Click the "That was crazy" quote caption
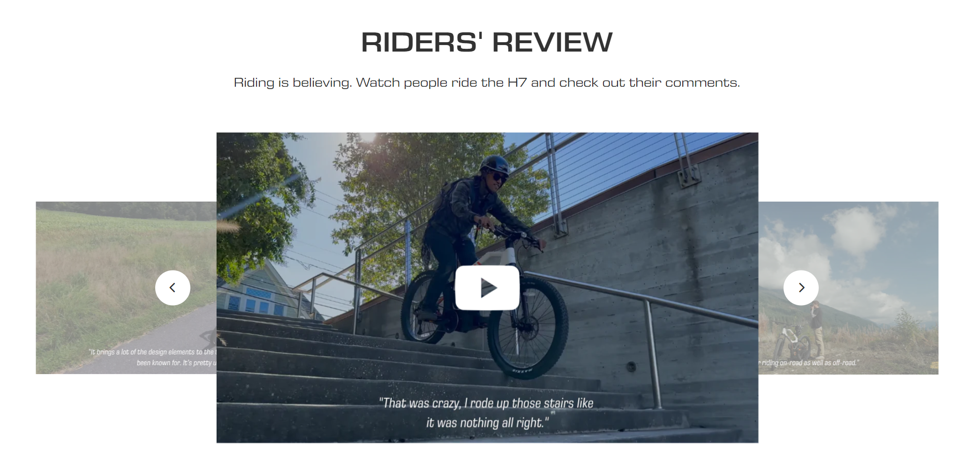Viewport: 980px width, 466px height. click(x=487, y=413)
